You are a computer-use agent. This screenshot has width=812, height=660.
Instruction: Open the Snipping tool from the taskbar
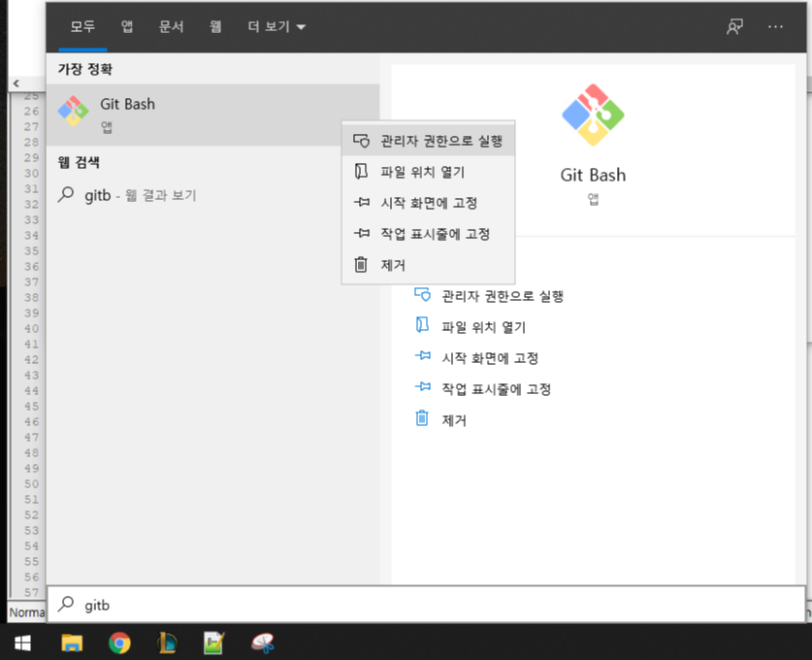click(263, 643)
